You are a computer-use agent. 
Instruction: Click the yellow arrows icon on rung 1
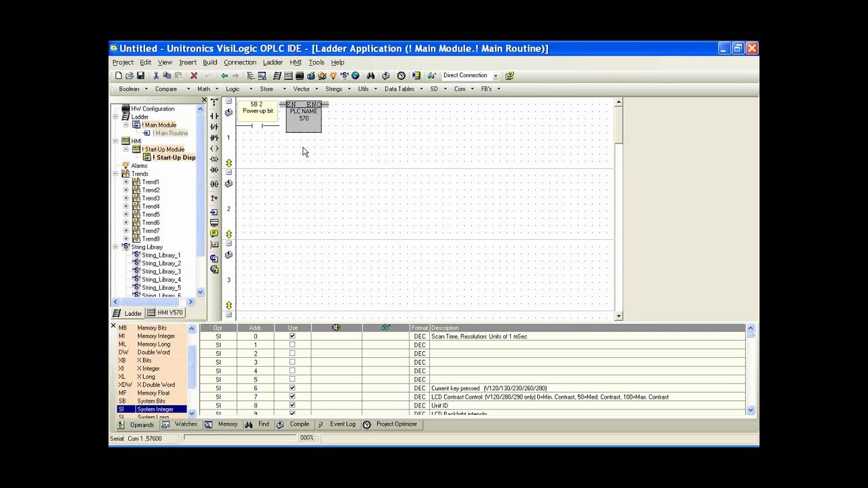[229, 163]
